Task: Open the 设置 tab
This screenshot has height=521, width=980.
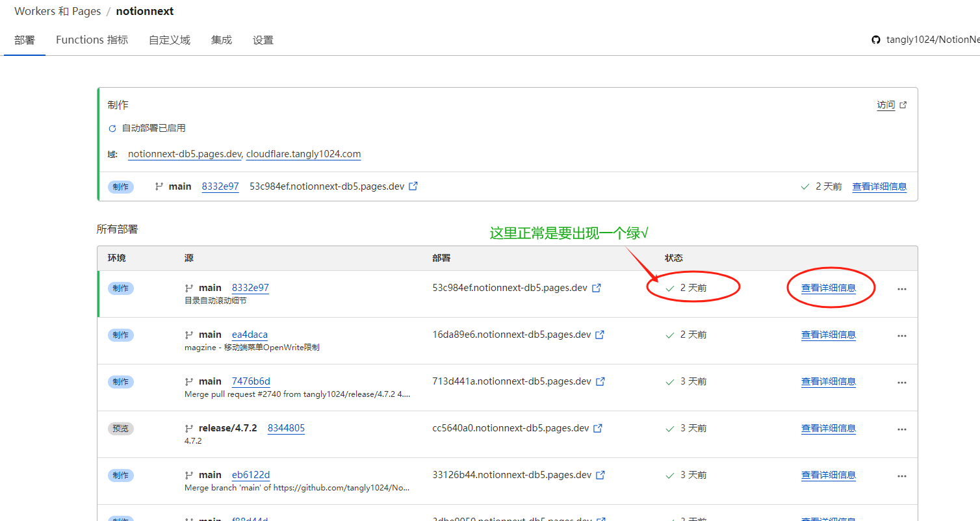Action: click(x=263, y=40)
